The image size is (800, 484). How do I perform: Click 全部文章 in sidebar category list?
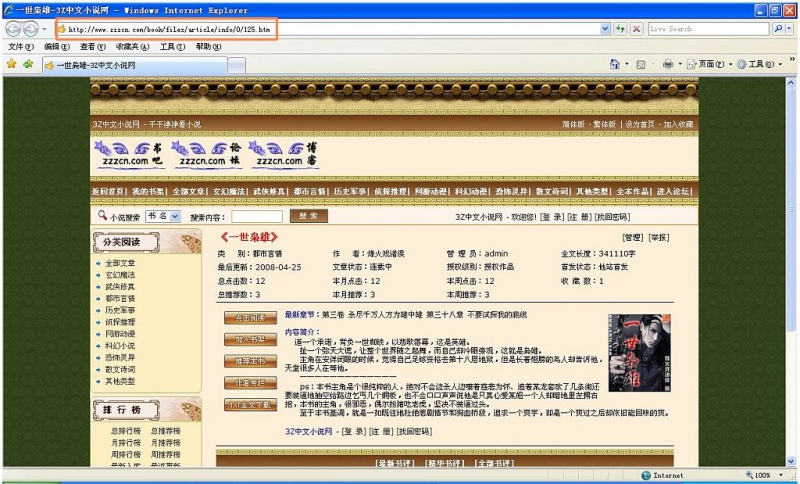tap(120, 263)
